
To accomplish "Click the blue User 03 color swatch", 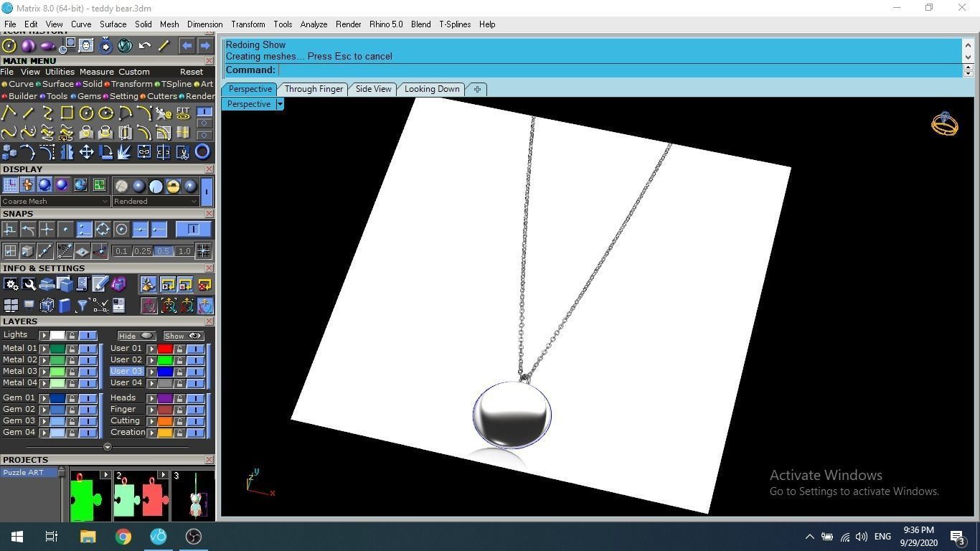I will click(x=165, y=372).
